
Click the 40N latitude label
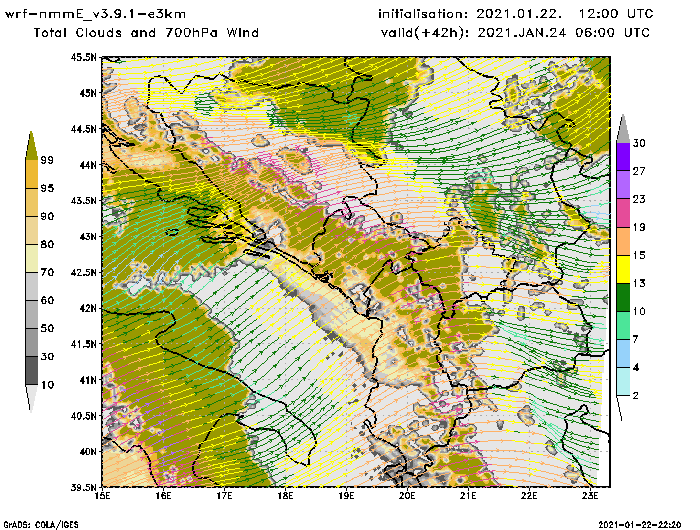[88, 451]
